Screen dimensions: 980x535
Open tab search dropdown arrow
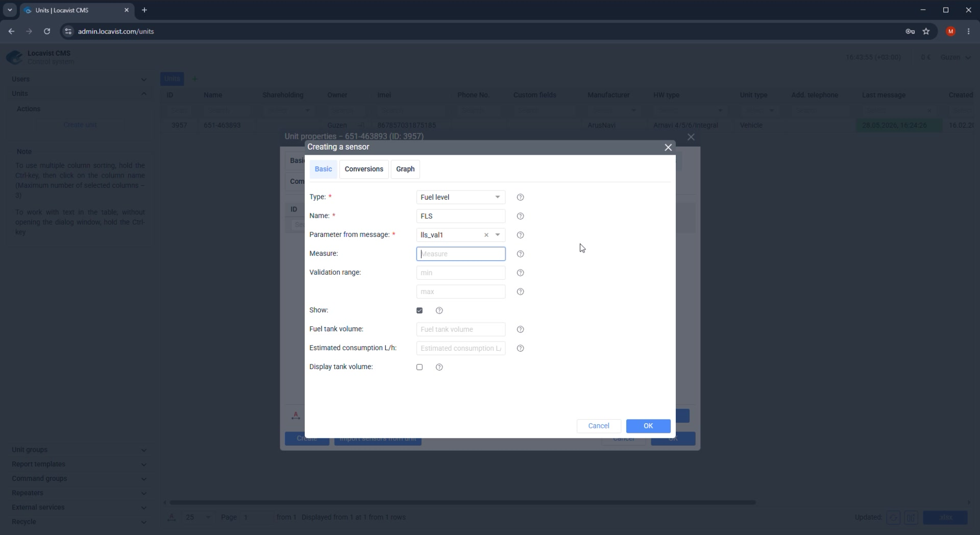[x=9, y=10]
